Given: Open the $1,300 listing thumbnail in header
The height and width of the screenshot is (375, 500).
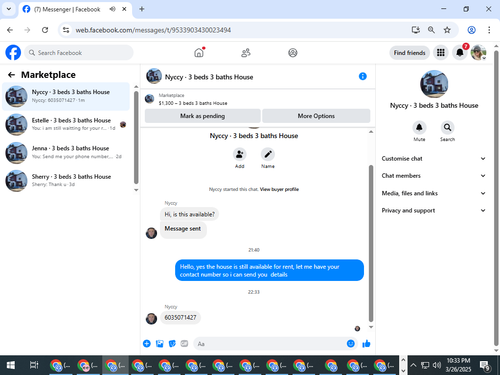Looking at the screenshot, I should (149, 99).
